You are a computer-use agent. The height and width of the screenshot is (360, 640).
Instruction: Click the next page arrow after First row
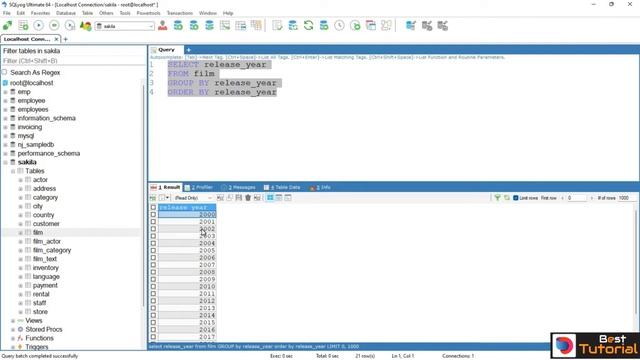click(591, 198)
